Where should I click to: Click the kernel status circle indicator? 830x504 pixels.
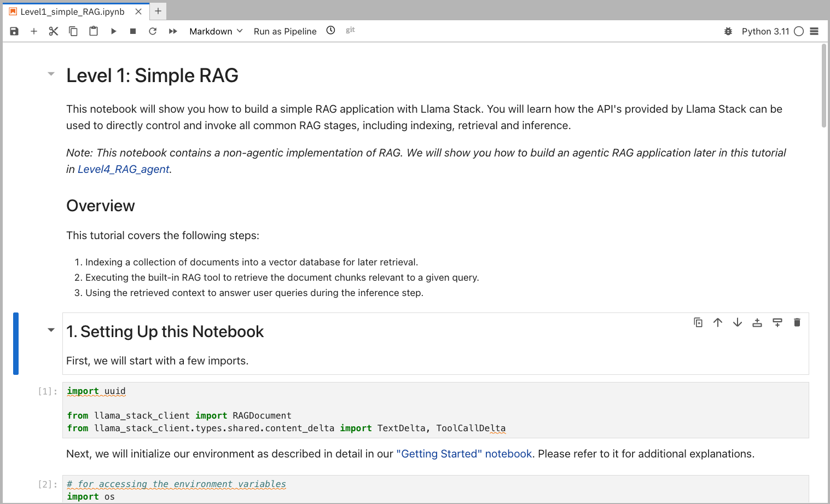point(799,31)
